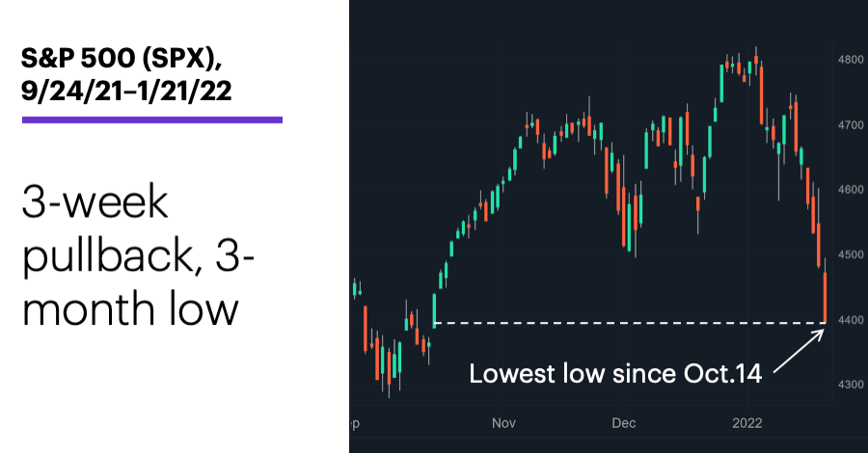Screen dimensions: 868x453
Task: Click the 4600 price axis label
Action: tap(851, 190)
